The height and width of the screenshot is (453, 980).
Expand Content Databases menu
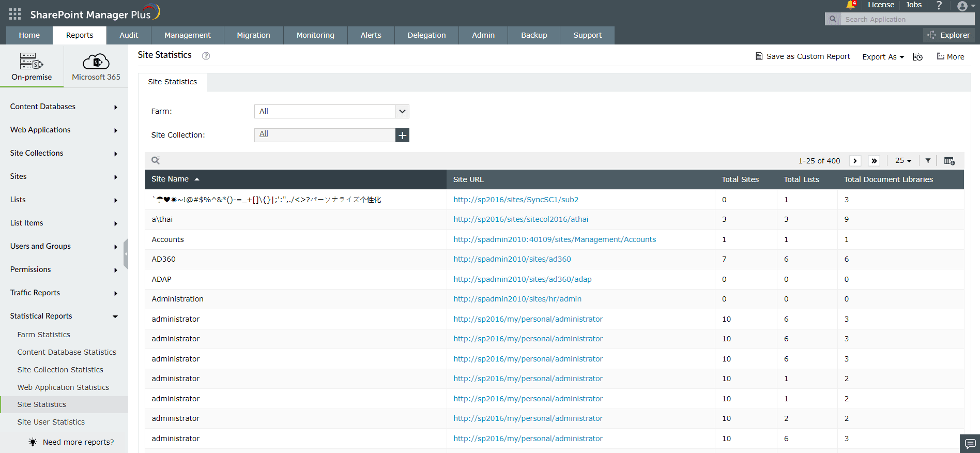point(64,107)
